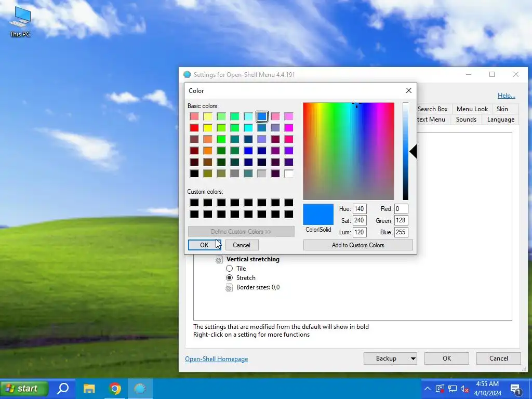The height and width of the screenshot is (399, 532).
Task: Open This PC desktop icon
Action: [x=20, y=22]
